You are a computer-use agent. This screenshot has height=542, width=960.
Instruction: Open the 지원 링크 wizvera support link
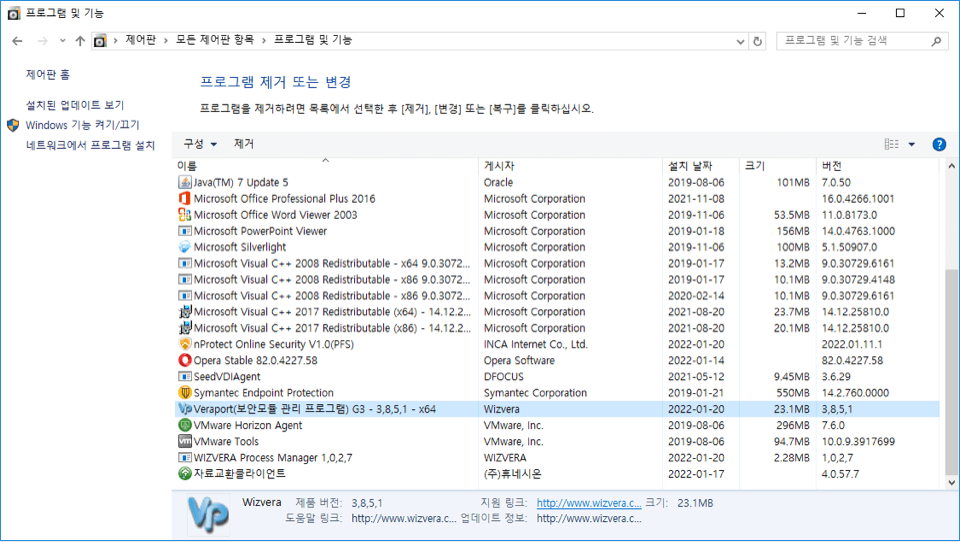coord(588,503)
